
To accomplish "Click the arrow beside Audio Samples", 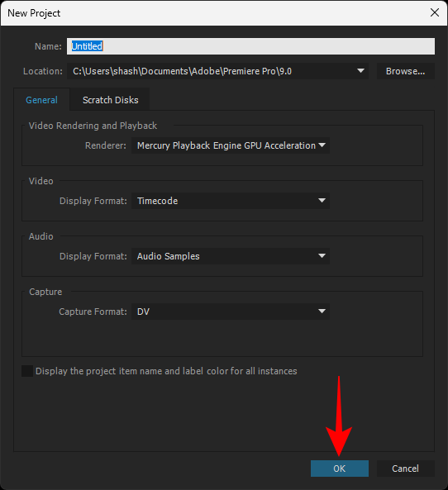I will pyautogui.click(x=322, y=256).
